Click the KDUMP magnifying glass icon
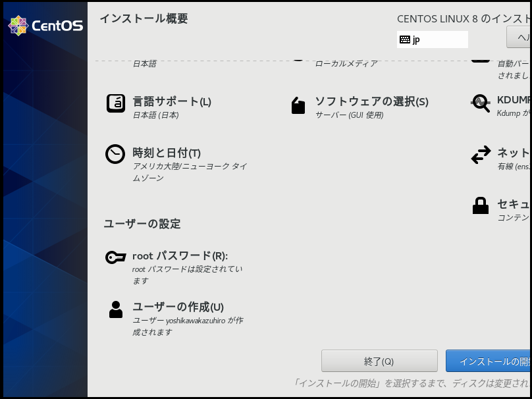Viewport: 532px width, 399px height. pyautogui.click(x=481, y=103)
